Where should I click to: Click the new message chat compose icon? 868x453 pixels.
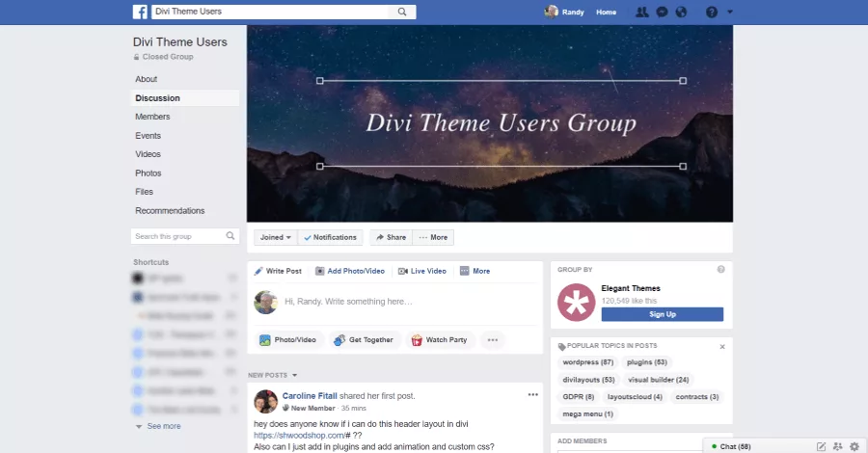(821, 446)
